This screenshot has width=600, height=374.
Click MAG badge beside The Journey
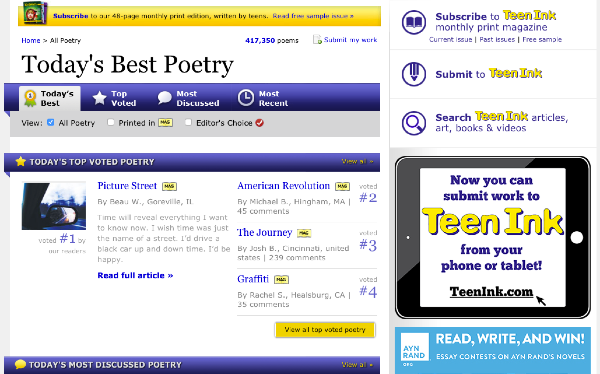[304, 233]
